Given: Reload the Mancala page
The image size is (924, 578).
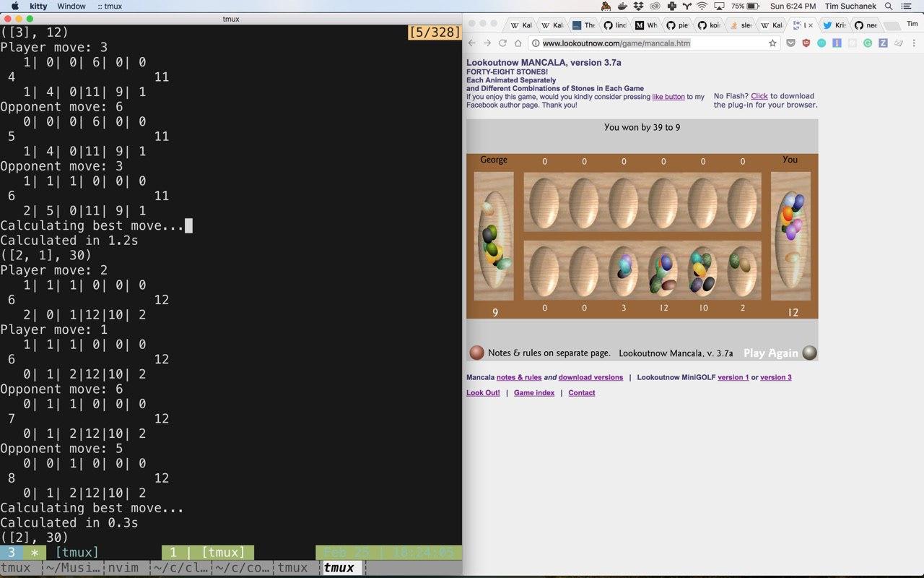Looking at the screenshot, I should click(502, 43).
